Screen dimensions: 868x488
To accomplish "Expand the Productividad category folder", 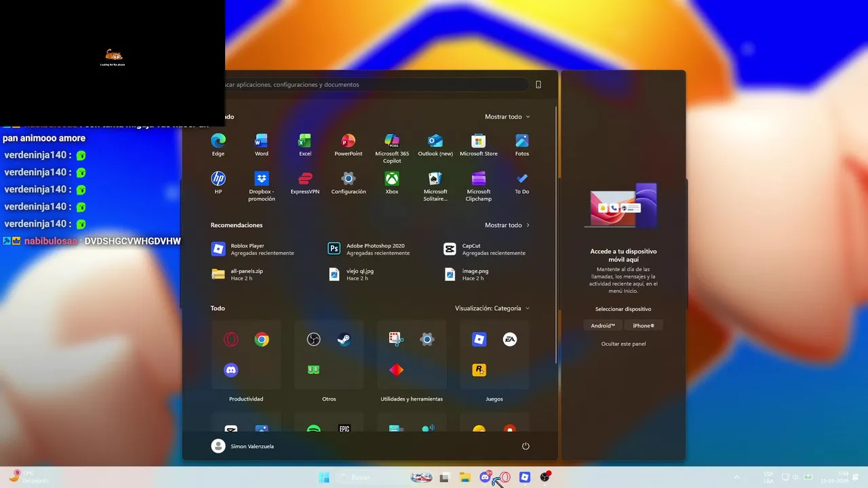I will click(x=246, y=355).
